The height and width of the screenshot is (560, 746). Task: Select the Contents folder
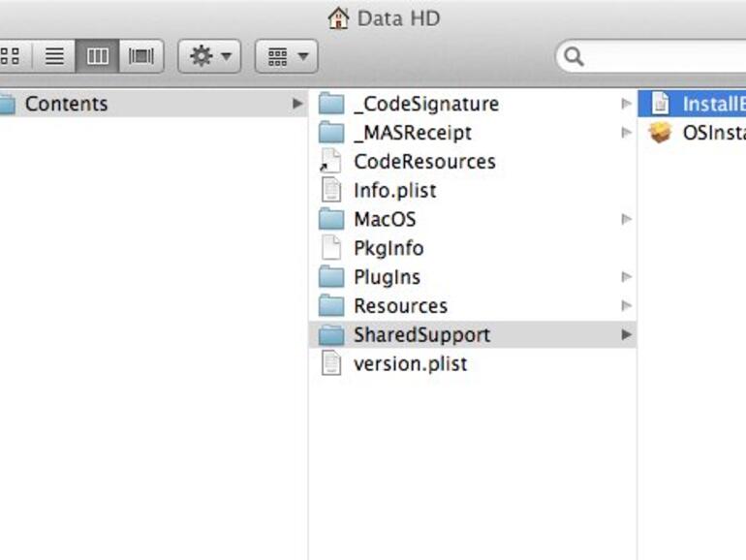66,104
